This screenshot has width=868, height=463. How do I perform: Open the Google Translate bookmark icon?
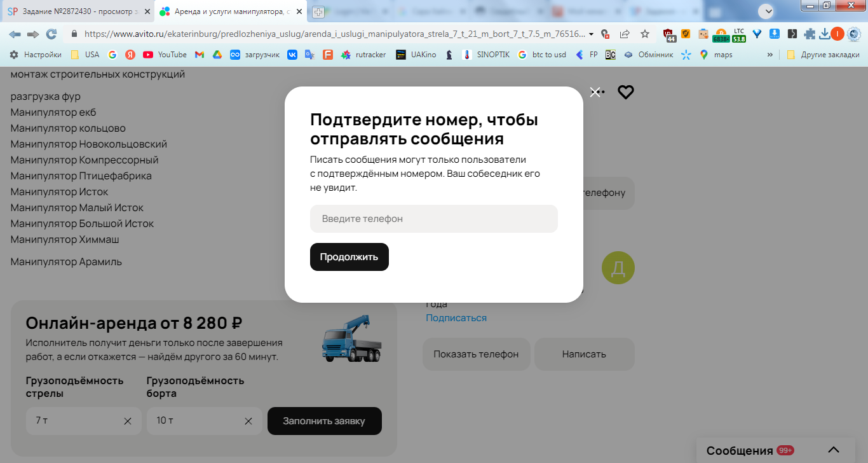coord(309,55)
